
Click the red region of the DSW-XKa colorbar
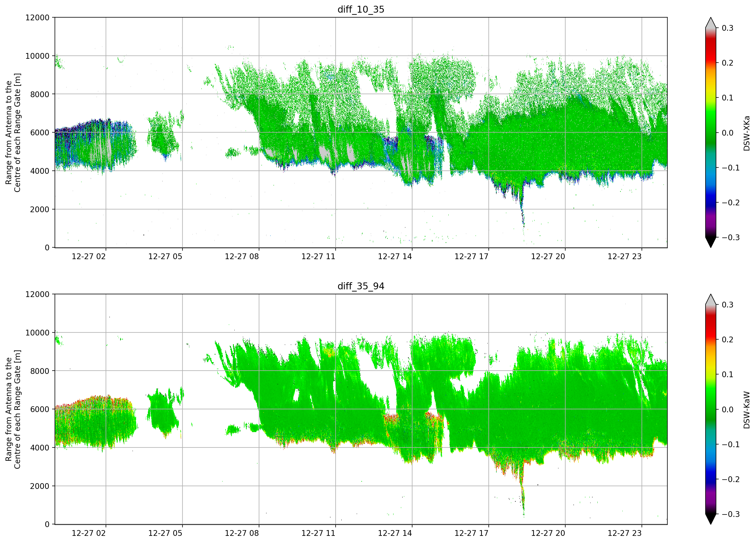(711, 50)
